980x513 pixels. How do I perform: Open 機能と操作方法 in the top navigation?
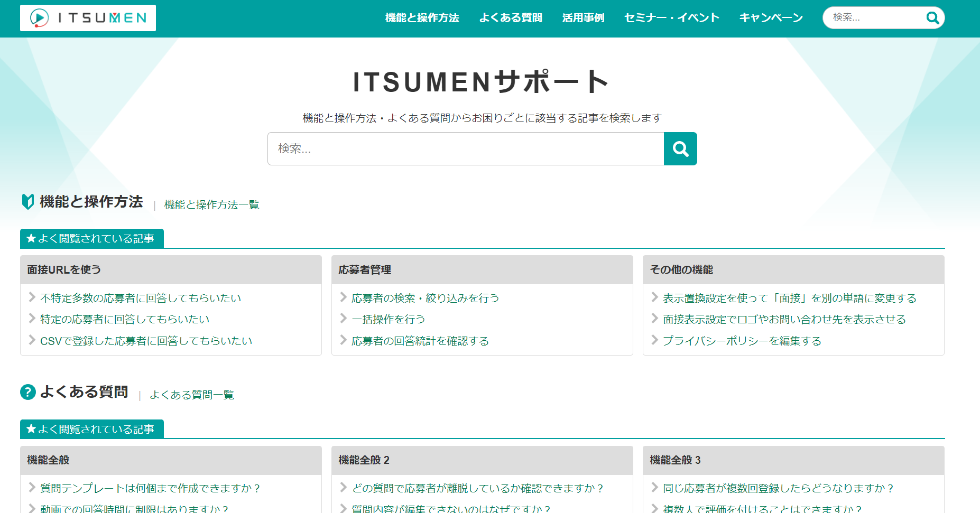pos(422,18)
